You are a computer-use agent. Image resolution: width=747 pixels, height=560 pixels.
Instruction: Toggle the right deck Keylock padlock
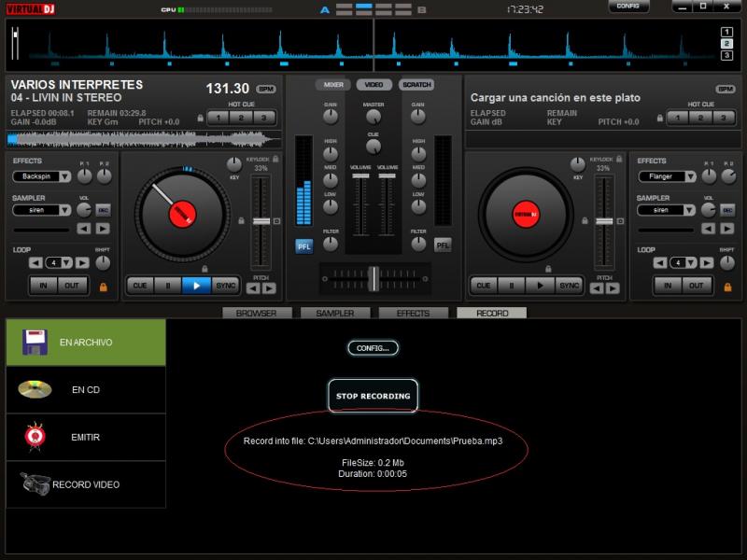(619, 159)
